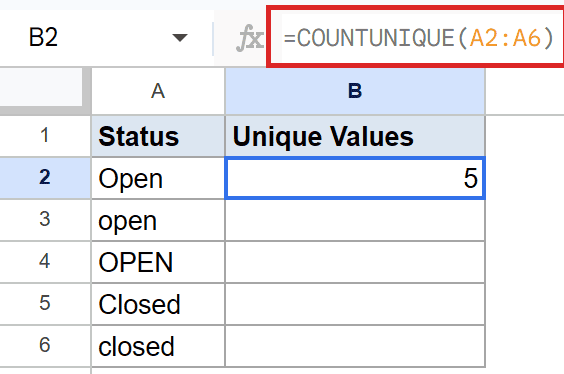Select row 4 header
The width and height of the screenshot is (564, 374).
[x=45, y=262]
